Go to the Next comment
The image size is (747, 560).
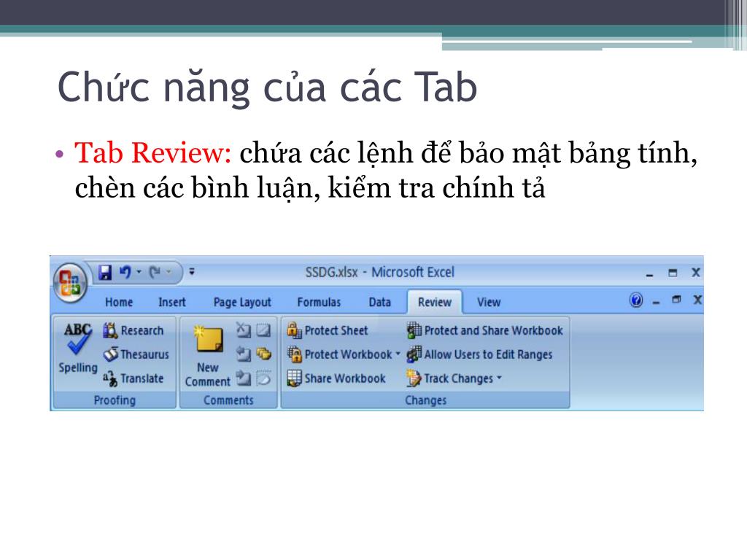point(243,378)
